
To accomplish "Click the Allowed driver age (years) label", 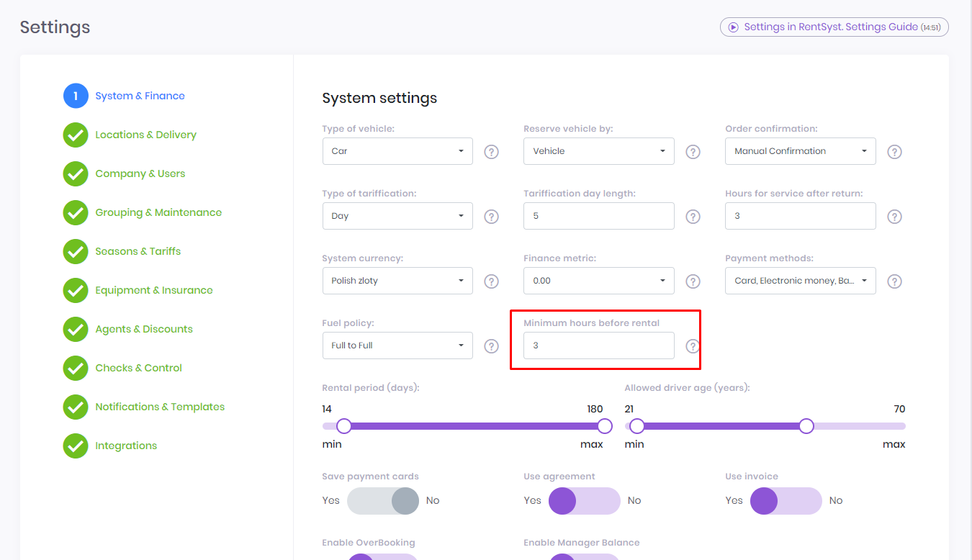I will pyautogui.click(x=687, y=388).
